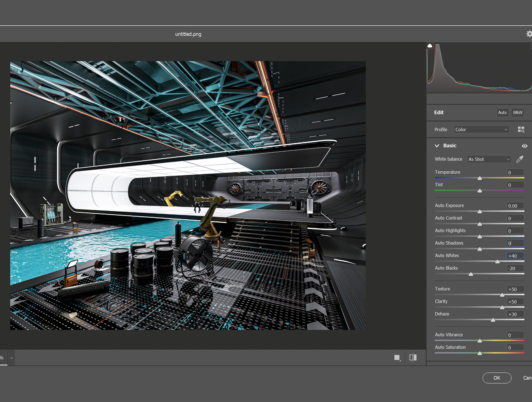Click the Edit panel heading
This screenshot has width=532, height=402.
tap(439, 112)
